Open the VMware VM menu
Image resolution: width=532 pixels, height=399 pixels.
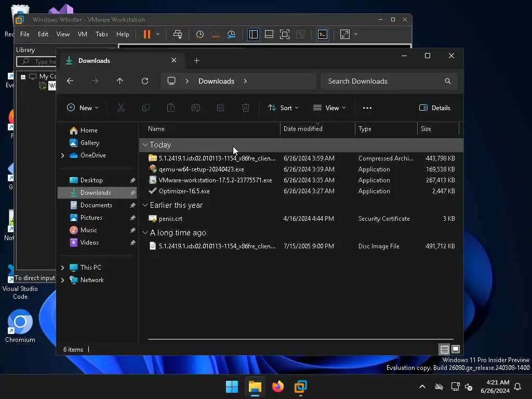(x=83, y=34)
